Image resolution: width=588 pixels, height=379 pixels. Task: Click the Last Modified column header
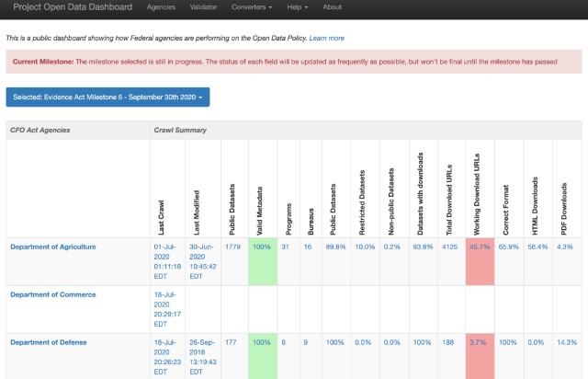coord(196,212)
